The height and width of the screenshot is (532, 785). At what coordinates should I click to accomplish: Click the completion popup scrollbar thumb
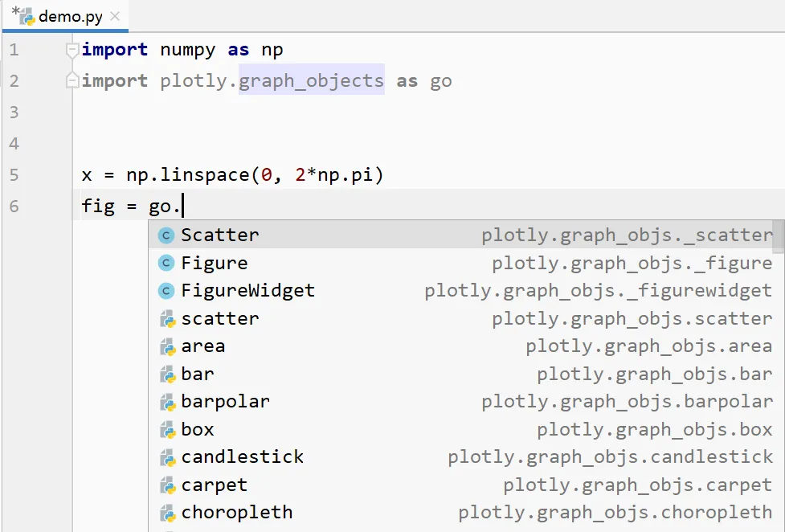click(779, 237)
